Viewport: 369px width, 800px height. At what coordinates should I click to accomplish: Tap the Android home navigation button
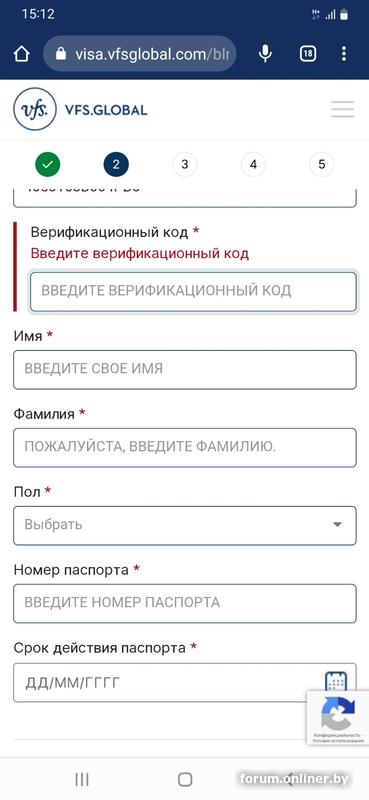click(x=185, y=779)
